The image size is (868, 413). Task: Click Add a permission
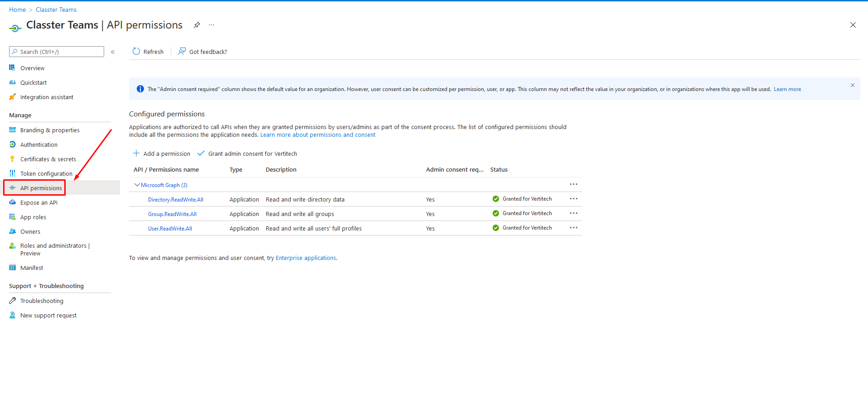click(162, 154)
